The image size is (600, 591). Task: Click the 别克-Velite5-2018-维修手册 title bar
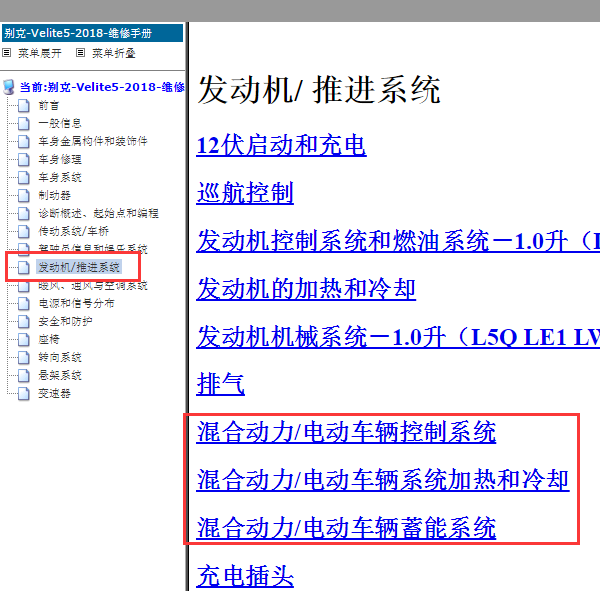[92, 33]
